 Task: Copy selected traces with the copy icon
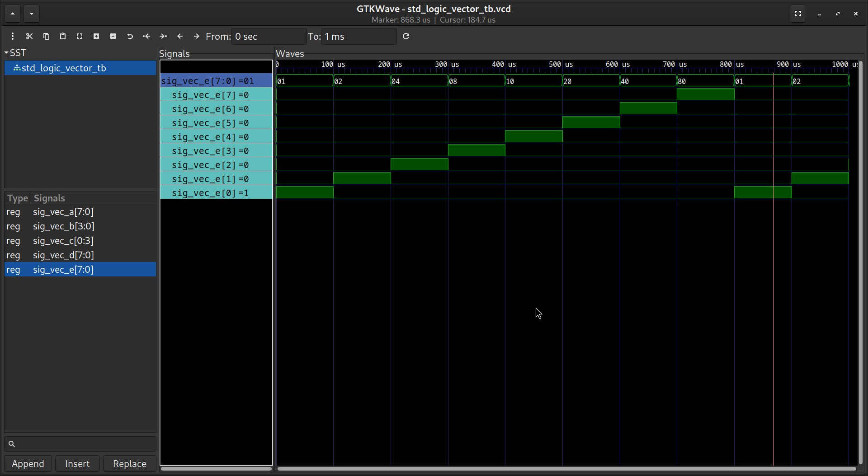coord(46,36)
